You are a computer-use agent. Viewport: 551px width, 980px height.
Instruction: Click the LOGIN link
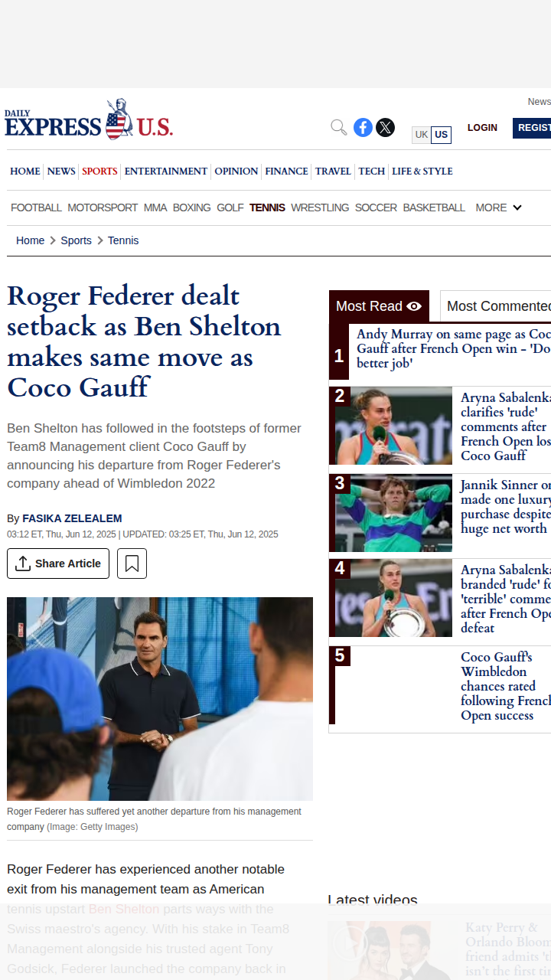[x=482, y=128]
